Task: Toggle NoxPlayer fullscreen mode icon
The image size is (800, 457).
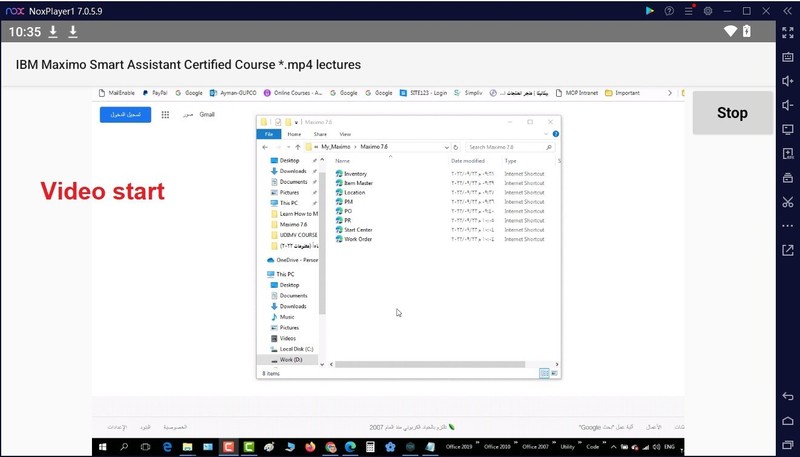Action: [788, 33]
